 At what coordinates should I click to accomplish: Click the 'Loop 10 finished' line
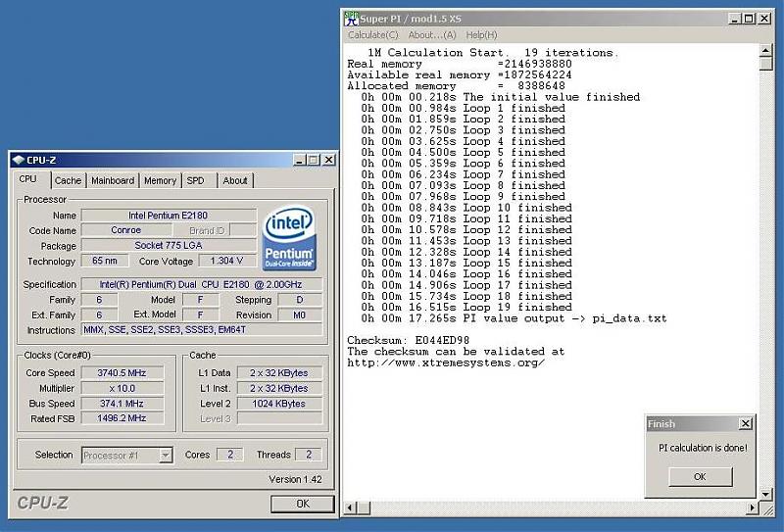pos(466,208)
